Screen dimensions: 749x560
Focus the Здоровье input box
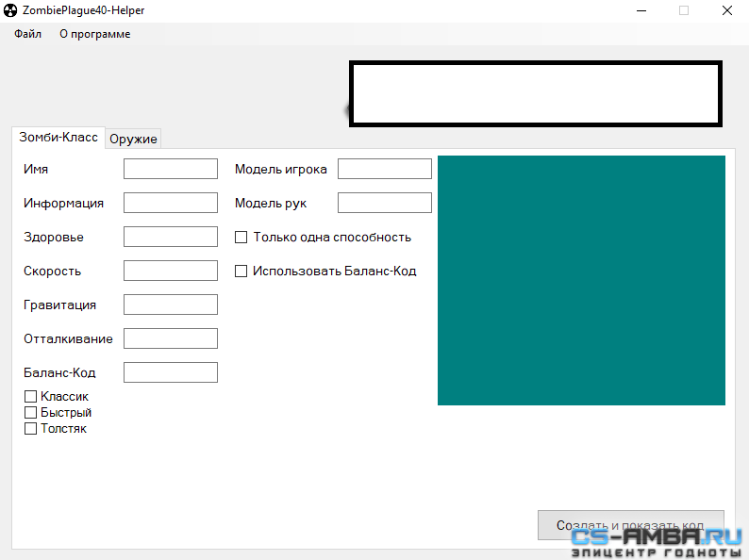pos(170,237)
